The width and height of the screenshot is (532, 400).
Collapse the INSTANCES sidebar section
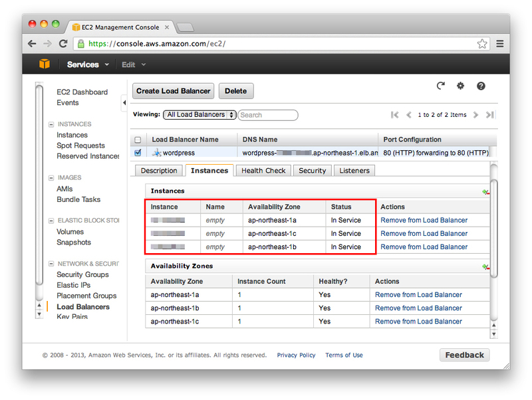(x=51, y=124)
